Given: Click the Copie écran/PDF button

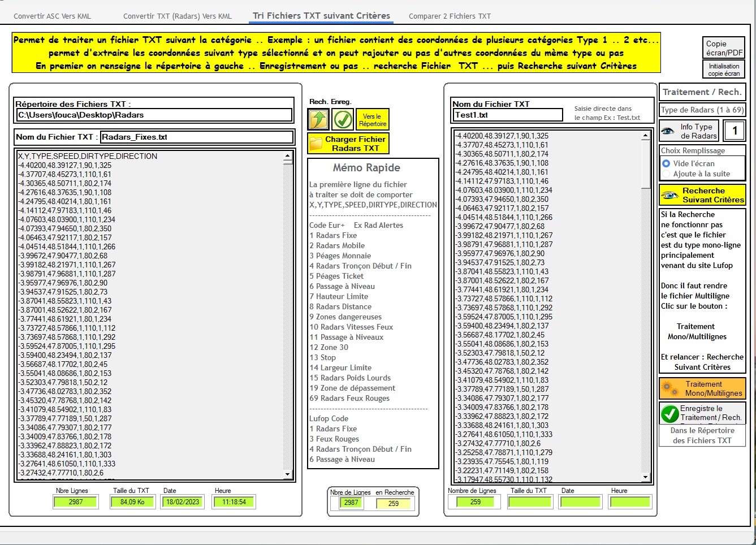Looking at the screenshot, I should pos(724,48).
